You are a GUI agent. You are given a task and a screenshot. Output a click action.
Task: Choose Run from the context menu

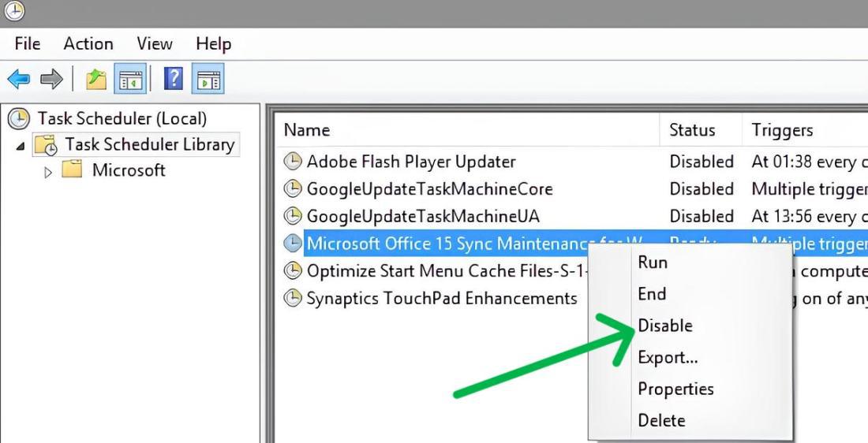coord(653,262)
